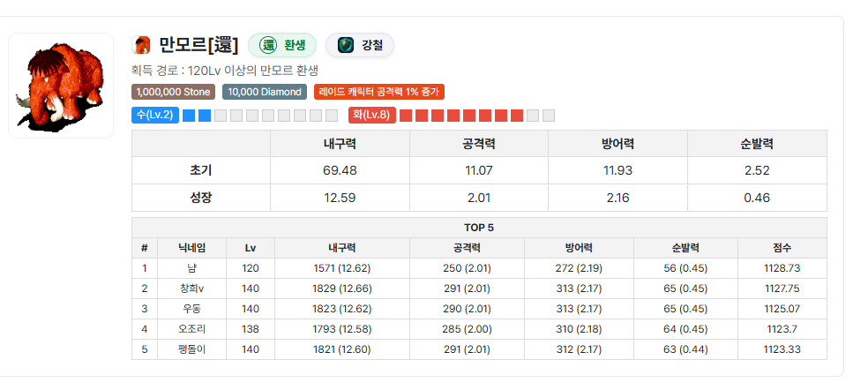Click on player 팽돌이's nickname
This screenshot has width=868, height=390.
[191, 349]
